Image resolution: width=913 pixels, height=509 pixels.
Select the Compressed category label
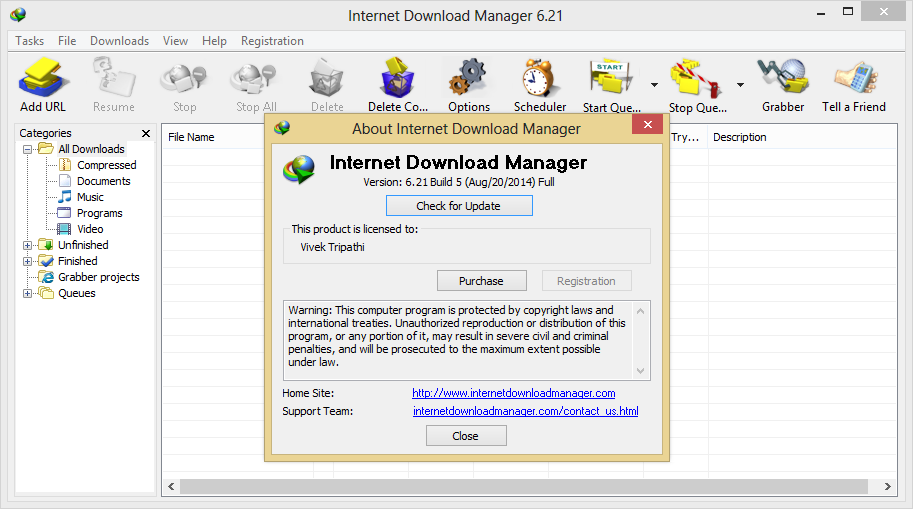(107, 165)
